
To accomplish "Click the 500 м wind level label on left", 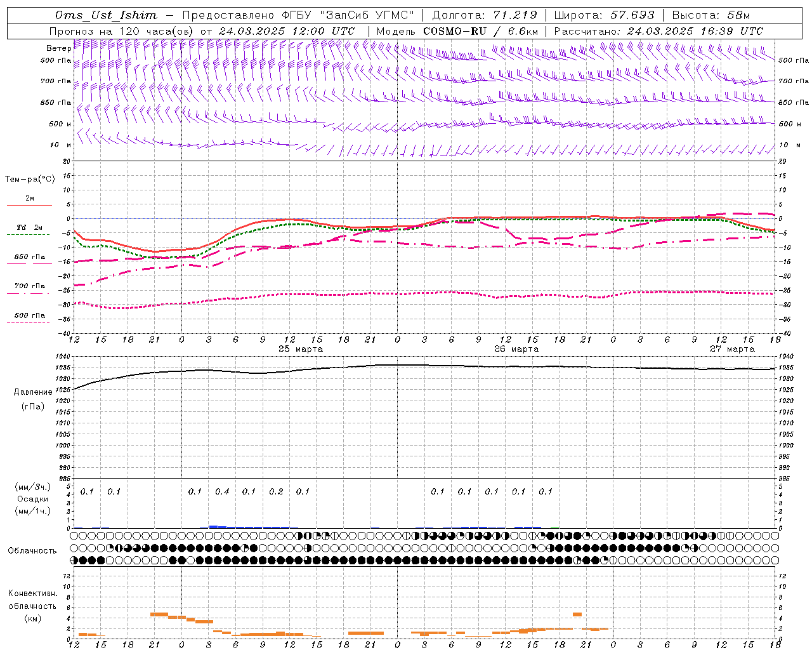I will click(x=60, y=124).
